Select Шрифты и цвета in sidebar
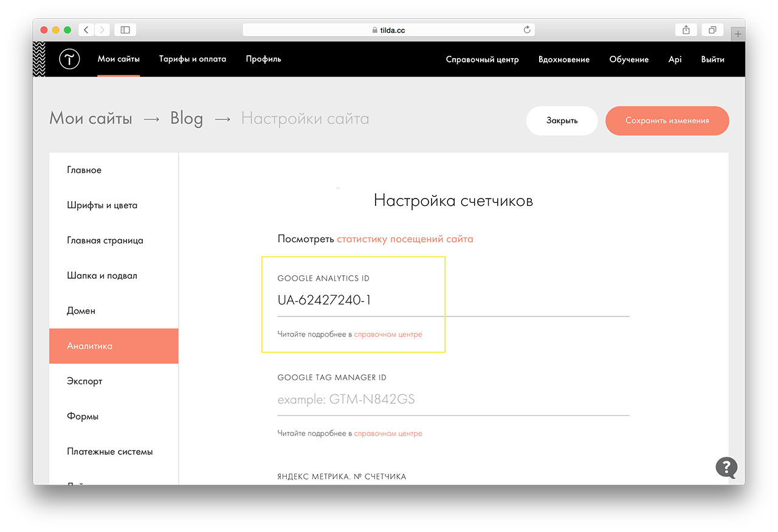Viewport: 778px width, 532px height. [x=102, y=205]
